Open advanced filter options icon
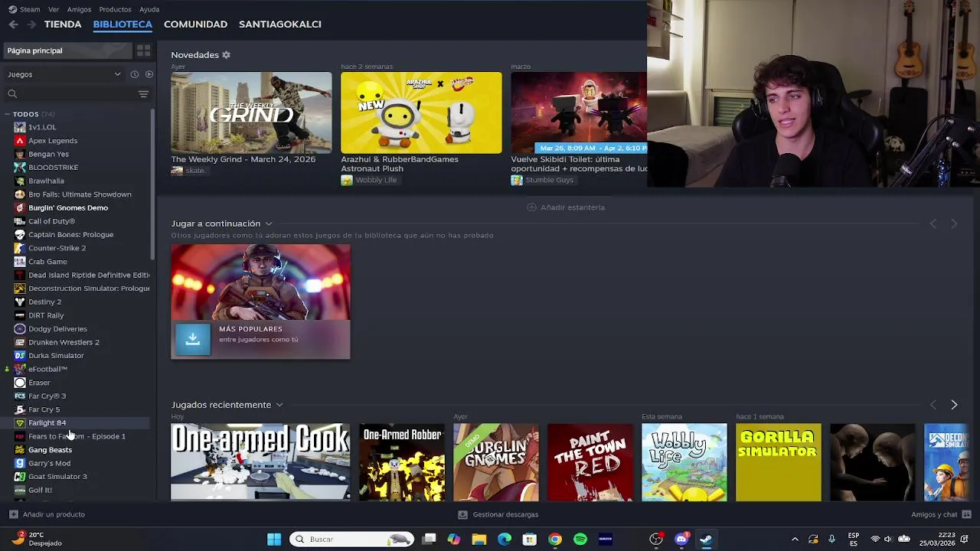The width and height of the screenshot is (980, 551). (x=143, y=93)
